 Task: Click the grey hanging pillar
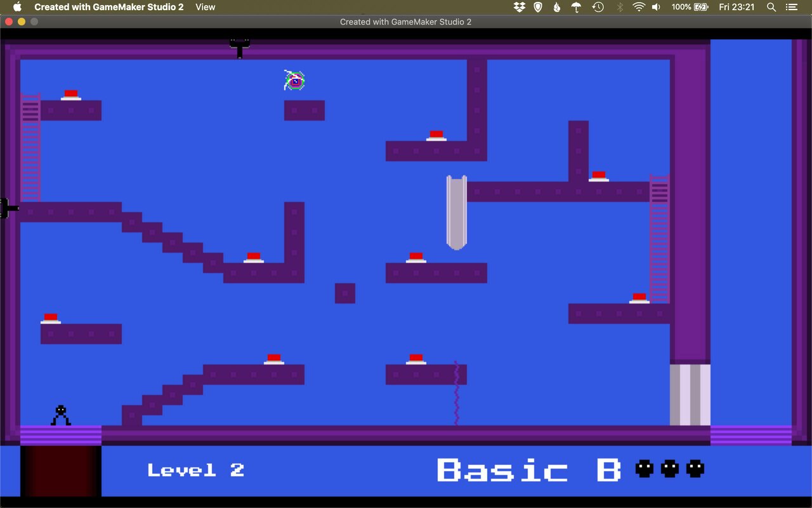point(457,212)
